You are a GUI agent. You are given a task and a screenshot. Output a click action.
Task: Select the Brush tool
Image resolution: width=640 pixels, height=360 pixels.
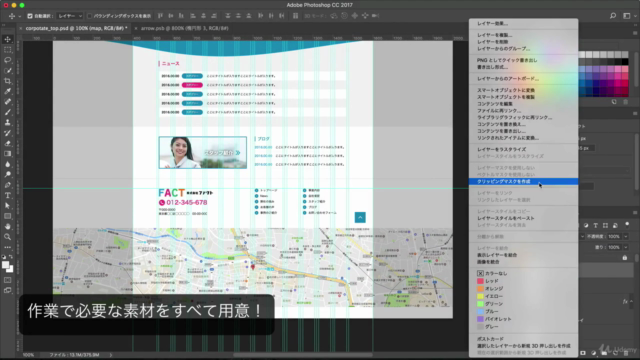point(7,112)
